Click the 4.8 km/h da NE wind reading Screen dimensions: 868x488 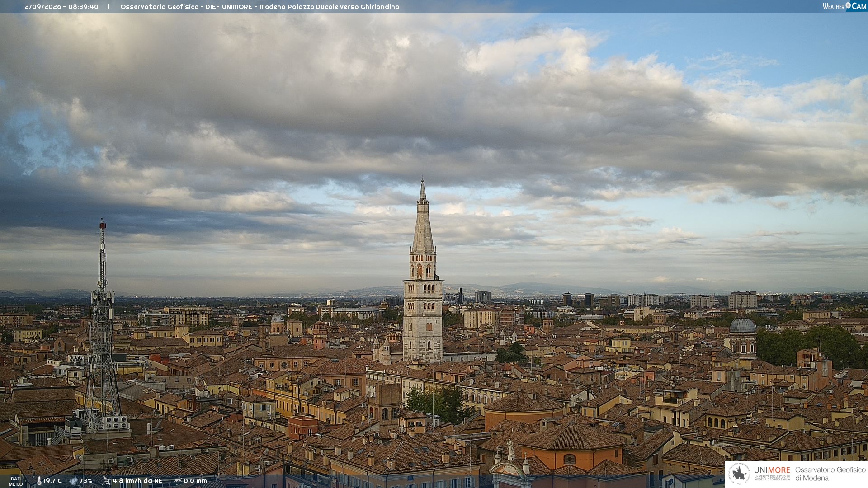point(137,481)
